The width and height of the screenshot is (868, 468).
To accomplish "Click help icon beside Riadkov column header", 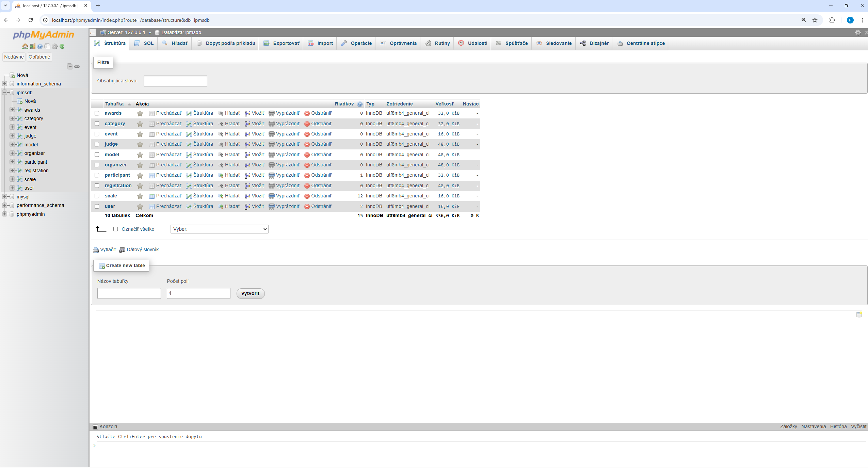I will pos(360,104).
